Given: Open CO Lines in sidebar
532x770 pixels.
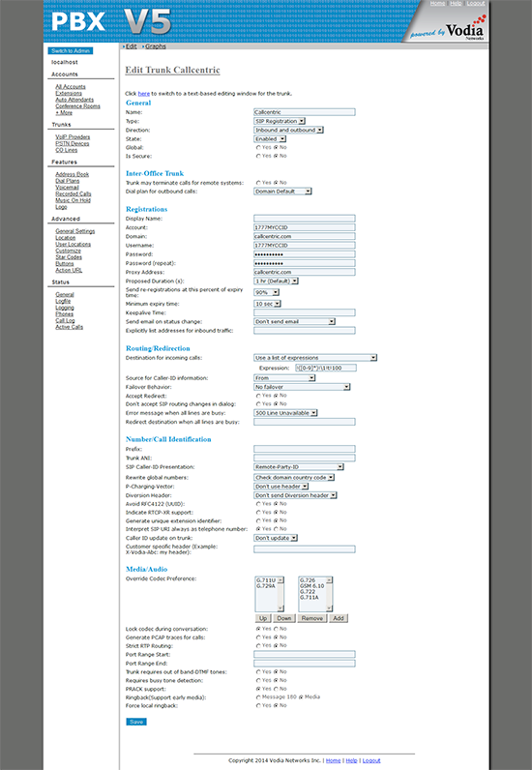Looking at the screenshot, I should 67,150.
